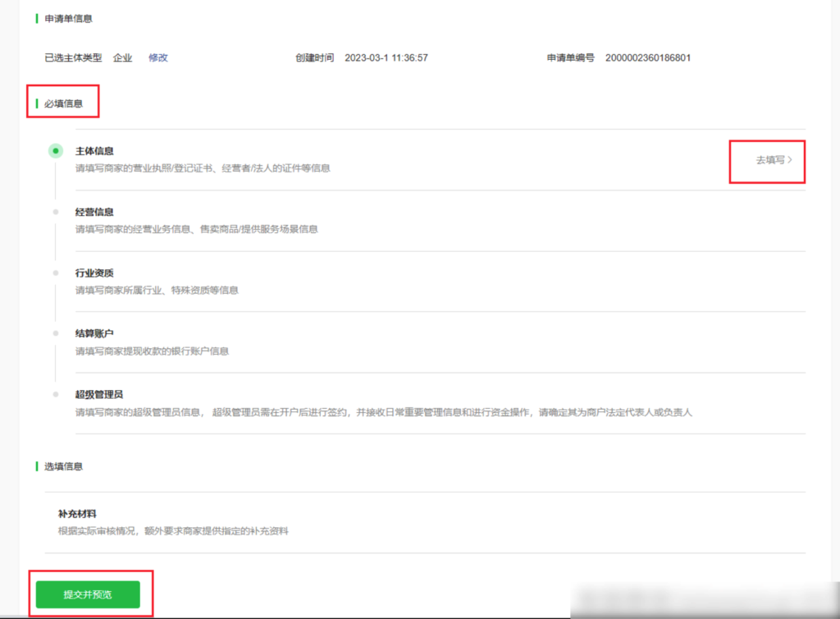Click 修改 to change the subject type

pos(157,58)
